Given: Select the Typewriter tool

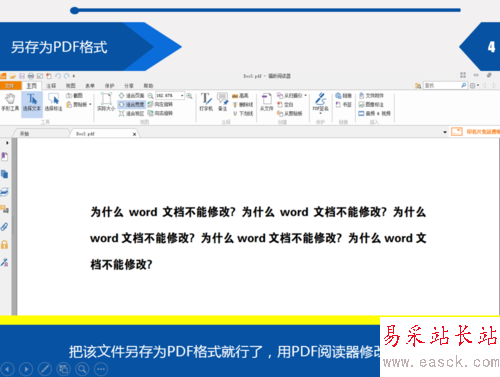Looking at the screenshot, I should 206,102.
